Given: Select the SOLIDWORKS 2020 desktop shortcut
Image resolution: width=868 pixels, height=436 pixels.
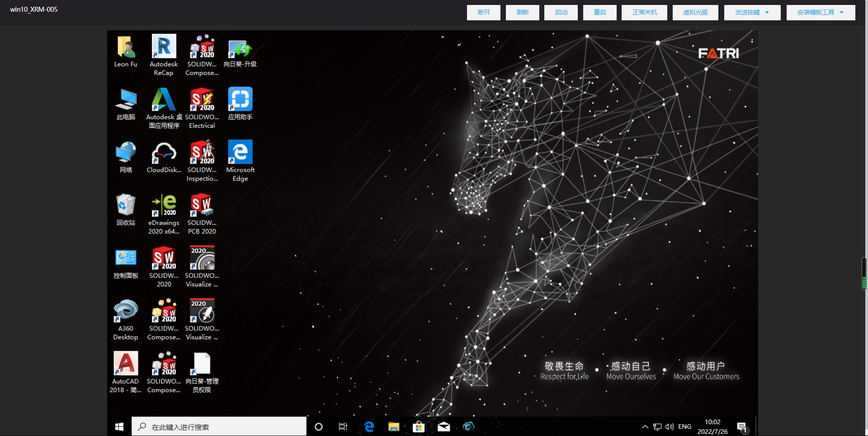Looking at the screenshot, I should click(x=164, y=267).
